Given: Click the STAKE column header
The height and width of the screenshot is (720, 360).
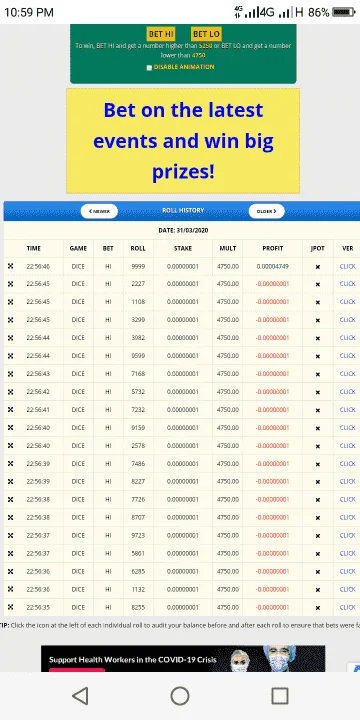Looking at the screenshot, I should 183,248.
